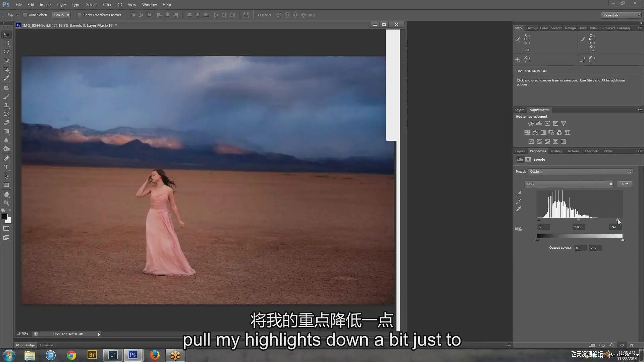Switch to the Layers tab
The height and width of the screenshot is (362, 644).
click(520, 151)
